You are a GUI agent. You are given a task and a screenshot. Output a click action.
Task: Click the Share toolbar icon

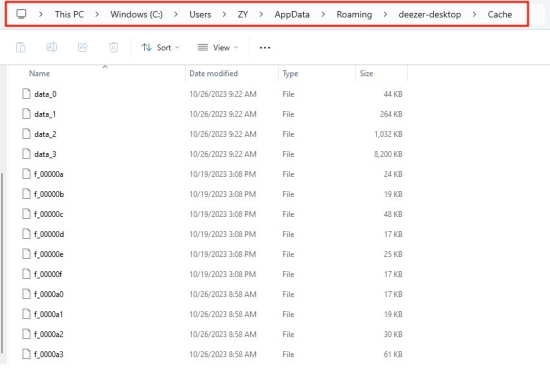click(x=82, y=47)
